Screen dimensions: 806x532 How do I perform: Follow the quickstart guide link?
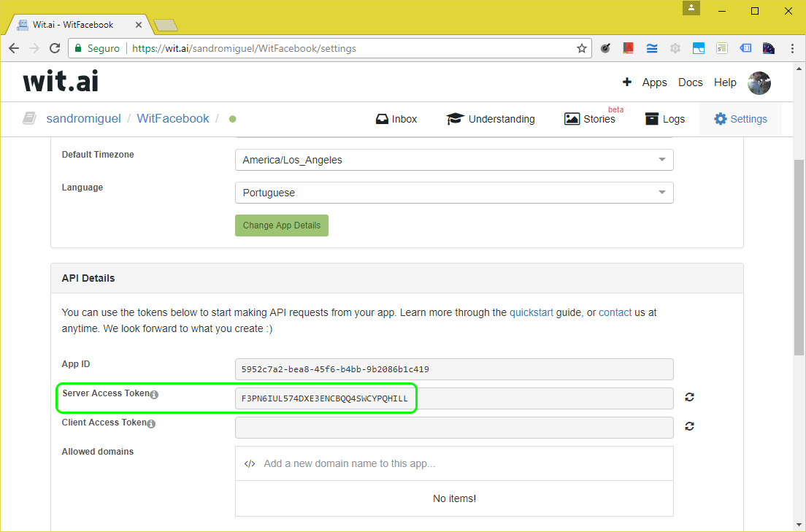[x=531, y=312]
